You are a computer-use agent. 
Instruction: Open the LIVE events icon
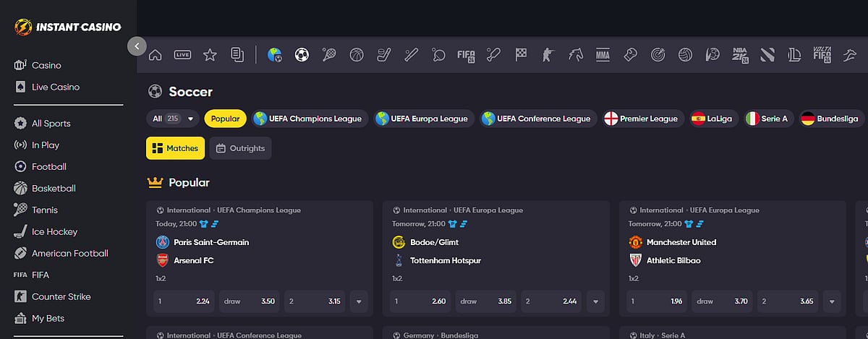(182, 54)
